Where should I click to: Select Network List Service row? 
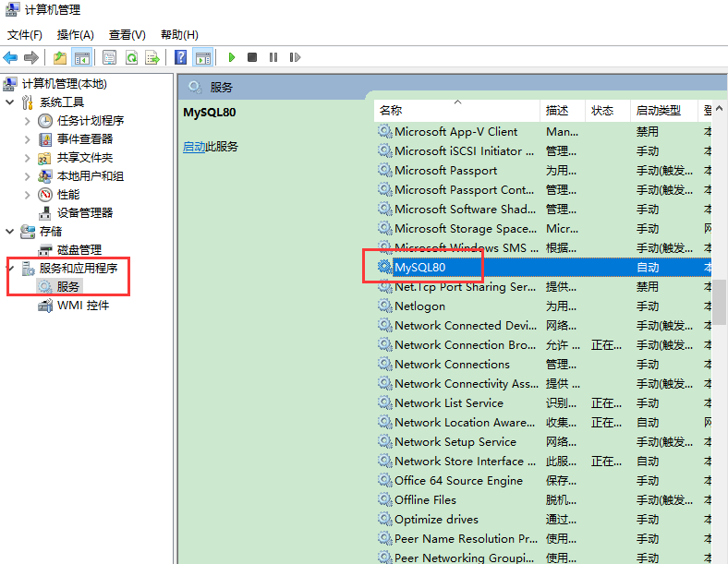[x=543, y=403]
